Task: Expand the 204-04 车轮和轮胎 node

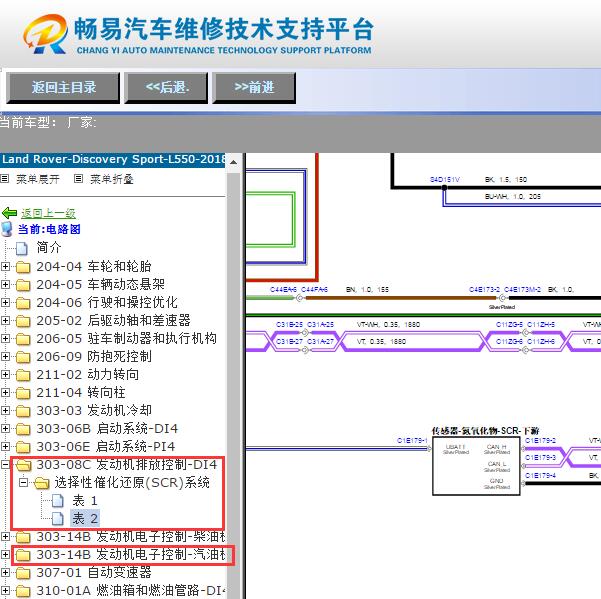Action: [5, 266]
